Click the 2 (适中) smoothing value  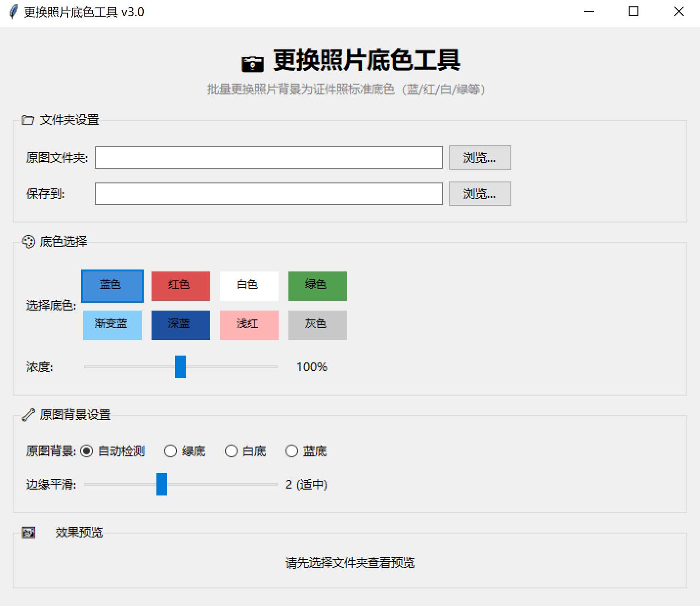pos(306,484)
